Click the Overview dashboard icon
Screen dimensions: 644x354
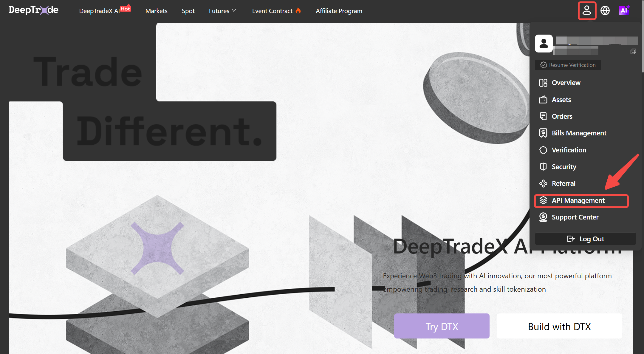543,83
